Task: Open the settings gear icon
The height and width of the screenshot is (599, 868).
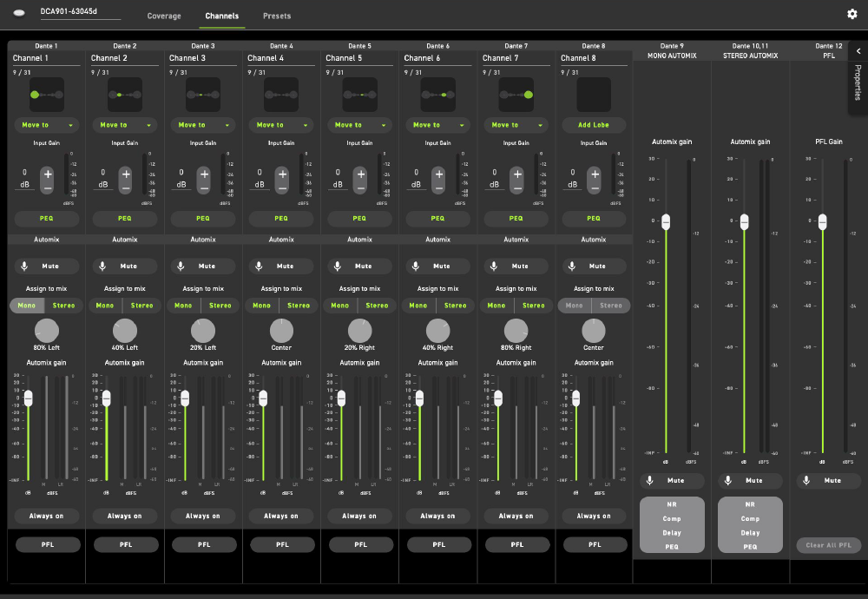Action: [852, 14]
